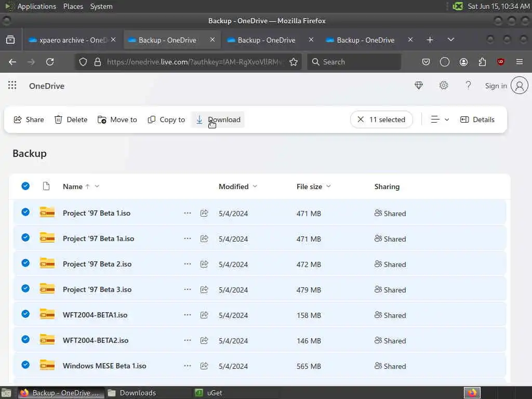Click Move to button
This screenshot has width=532, height=399.
(x=117, y=119)
